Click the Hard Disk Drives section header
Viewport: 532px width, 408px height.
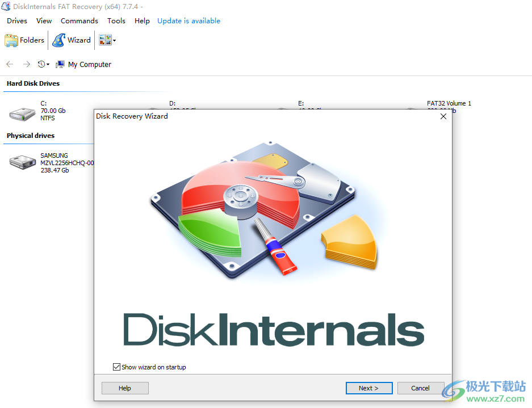point(33,83)
